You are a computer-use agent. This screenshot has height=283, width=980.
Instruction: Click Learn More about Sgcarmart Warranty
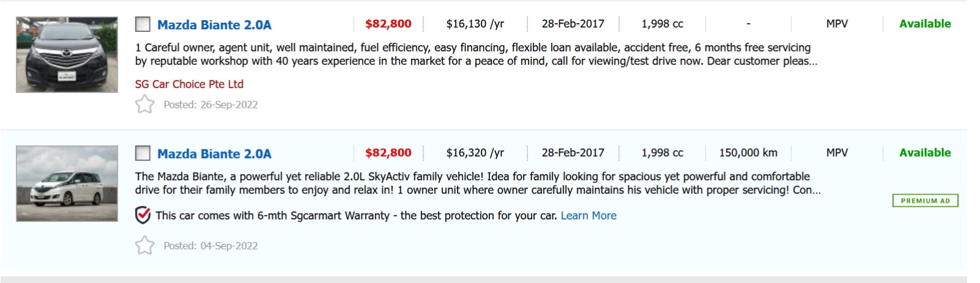(588, 216)
